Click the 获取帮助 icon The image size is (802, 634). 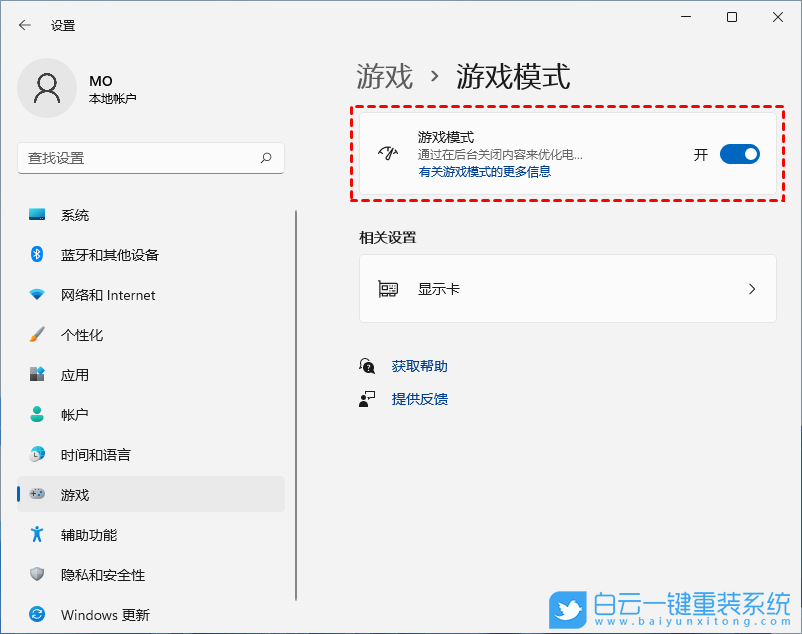tap(367, 365)
